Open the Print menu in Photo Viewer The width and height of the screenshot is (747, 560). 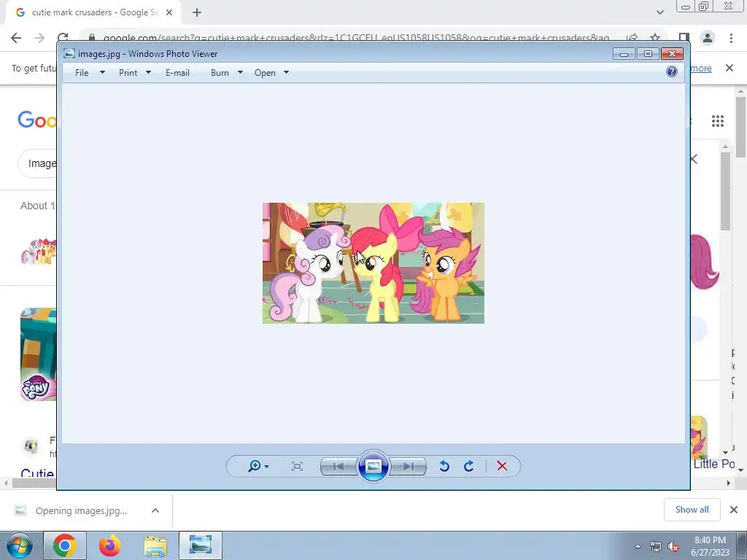[x=128, y=73]
